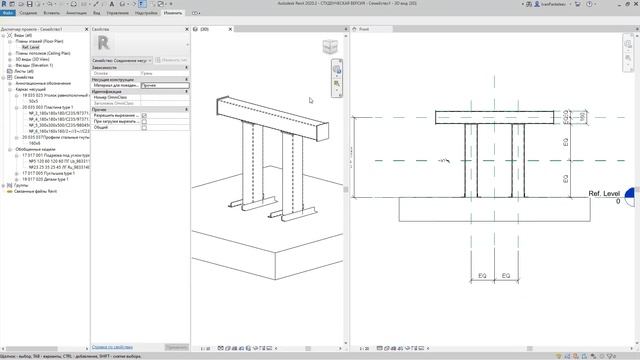The height and width of the screenshot is (360, 640).
Task: Click the Save icon in quick access toolbar
Action: click(29, 4)
